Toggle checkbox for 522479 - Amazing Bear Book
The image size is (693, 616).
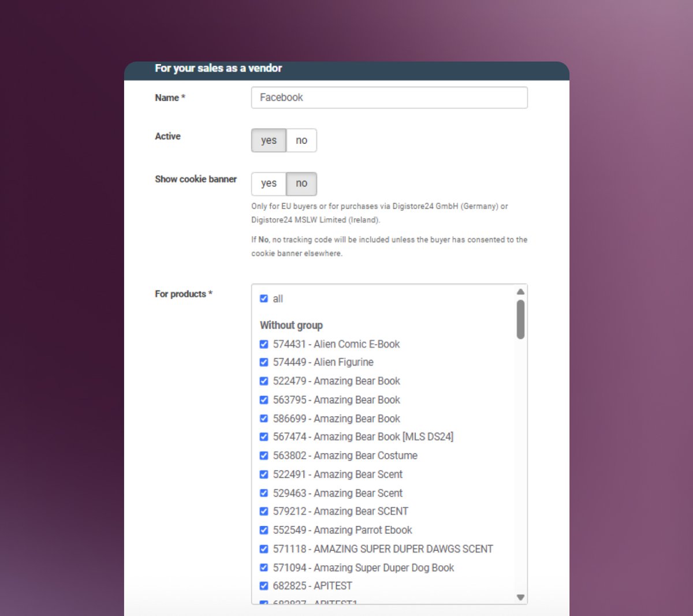(x=264, y=381)
